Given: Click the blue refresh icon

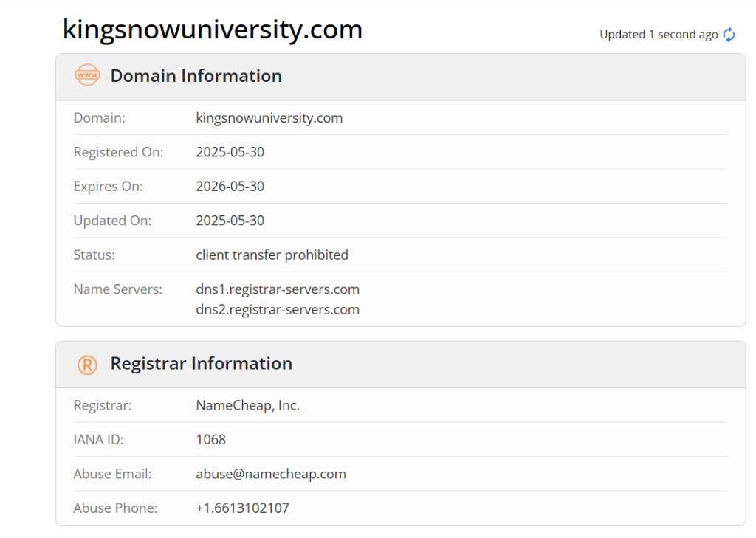Looking at the screenshot, I should click(x=729, y=35).
